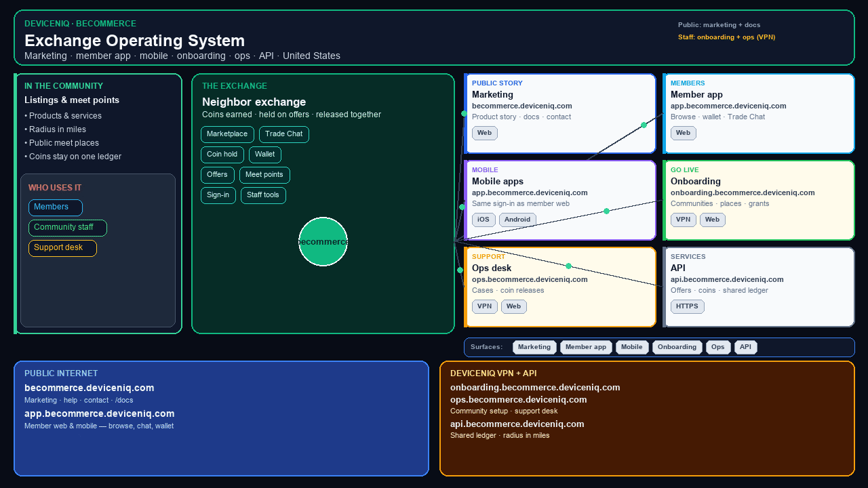Select the Marketplace chip
Viewport: 868px width, 488px height.
click(227, 134)
